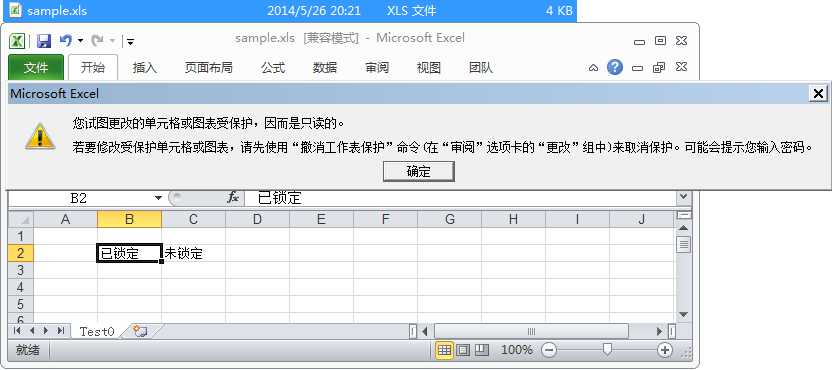Select column A header
The width and height of the screenshot is (832, 370).
(x=65, y=219)
